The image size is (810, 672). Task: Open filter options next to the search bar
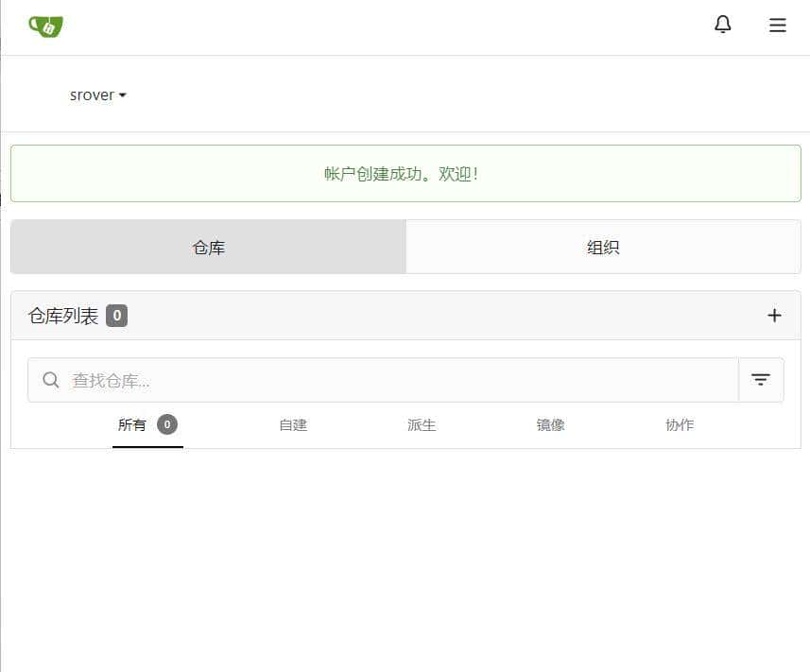(761, 379)
